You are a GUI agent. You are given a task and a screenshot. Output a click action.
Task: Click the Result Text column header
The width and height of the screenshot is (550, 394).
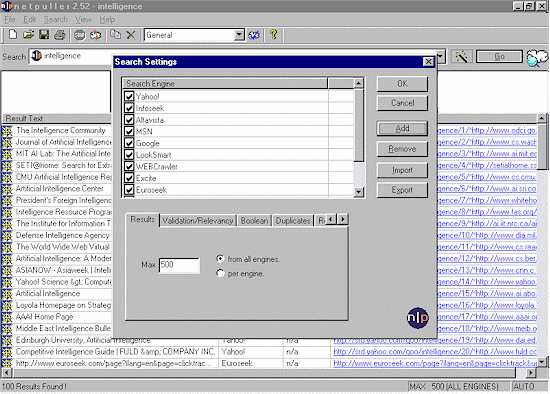pos(56,118)
